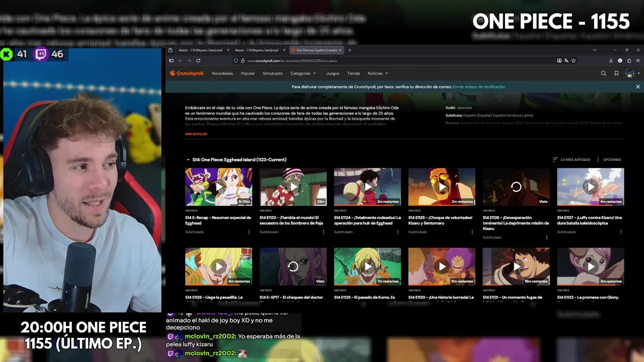Open Simulcasts in Crunchyroll nav
Image resolution: width=644 pixels, height=362 pixels.
(x=273, y=73)
